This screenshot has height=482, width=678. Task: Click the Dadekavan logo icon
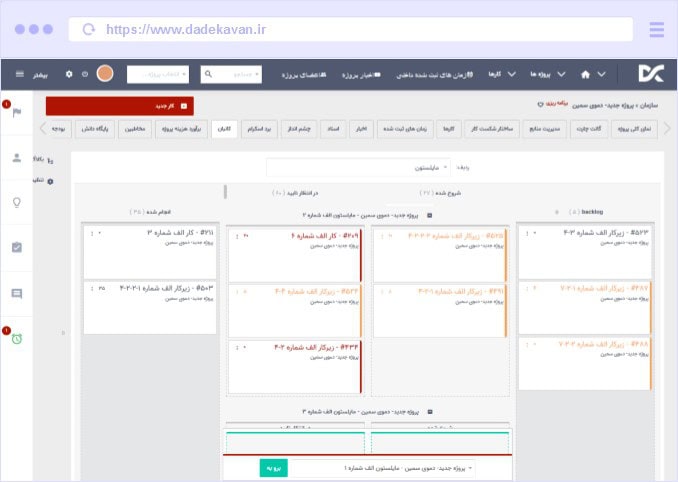(650, 73)
